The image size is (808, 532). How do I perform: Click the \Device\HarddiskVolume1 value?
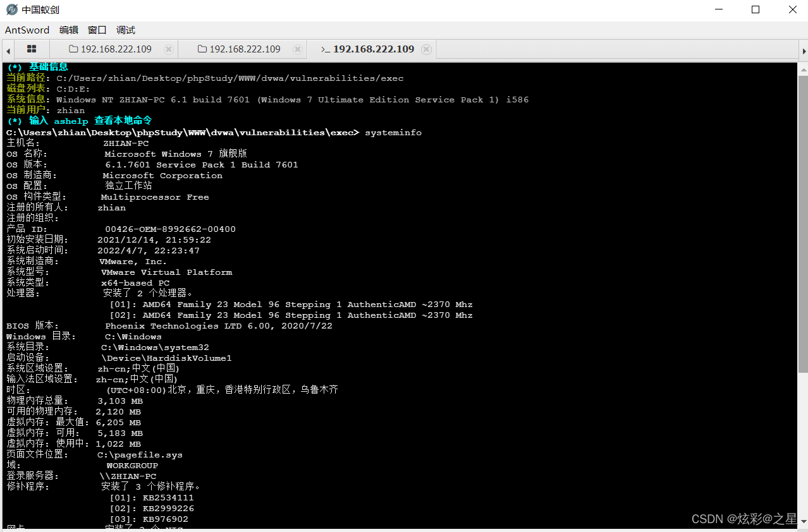tap(166, 358)
